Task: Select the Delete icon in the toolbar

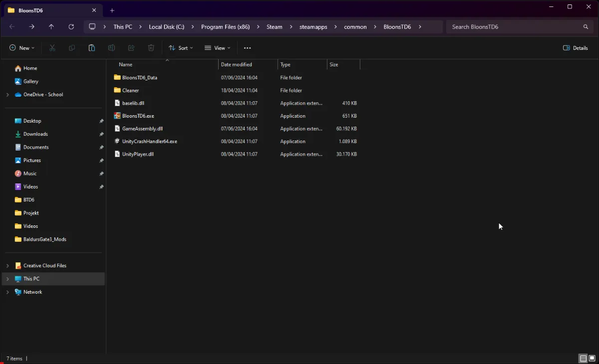Action: click(x=151, y=47)
